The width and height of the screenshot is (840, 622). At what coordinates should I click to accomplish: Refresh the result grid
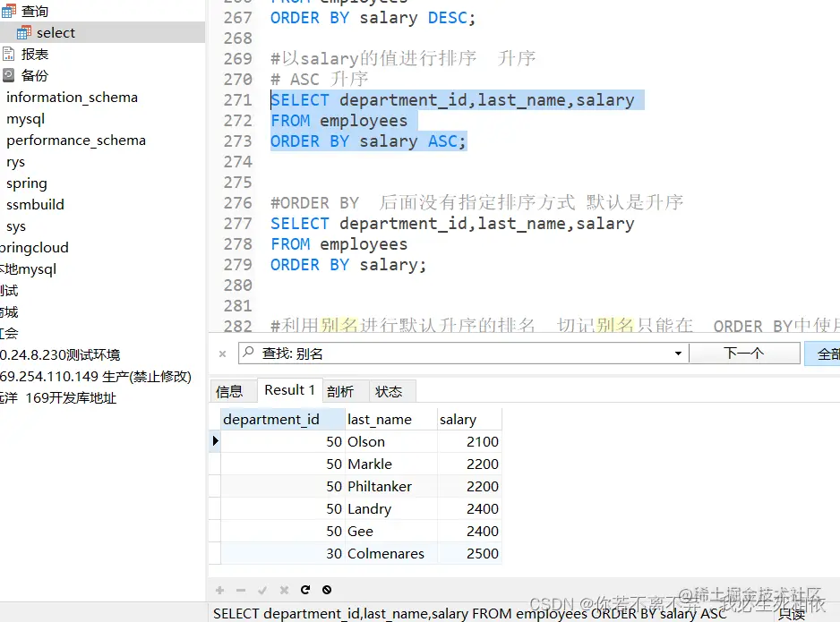[x=305, y=590]
